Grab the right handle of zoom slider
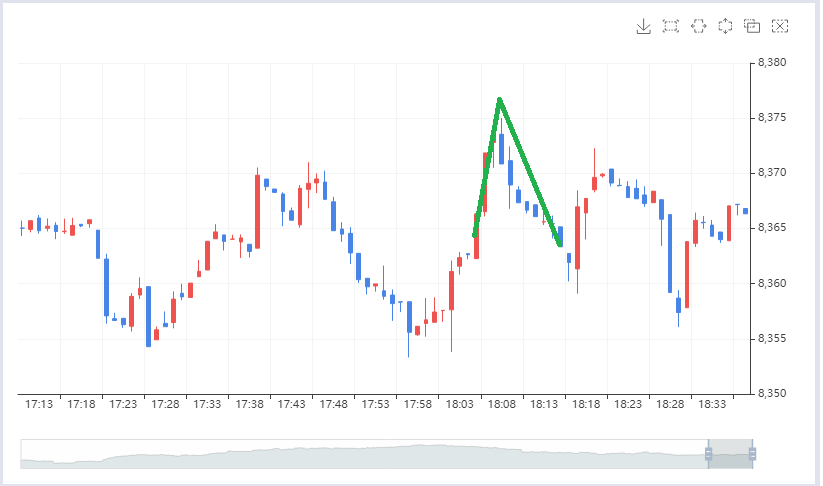 click(x=753, y=454)
